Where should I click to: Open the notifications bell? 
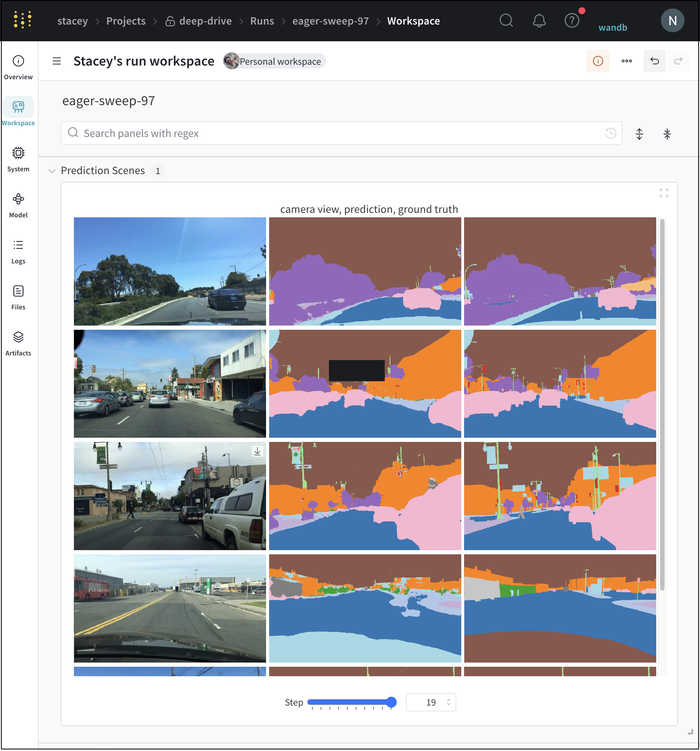coord(539,21)
